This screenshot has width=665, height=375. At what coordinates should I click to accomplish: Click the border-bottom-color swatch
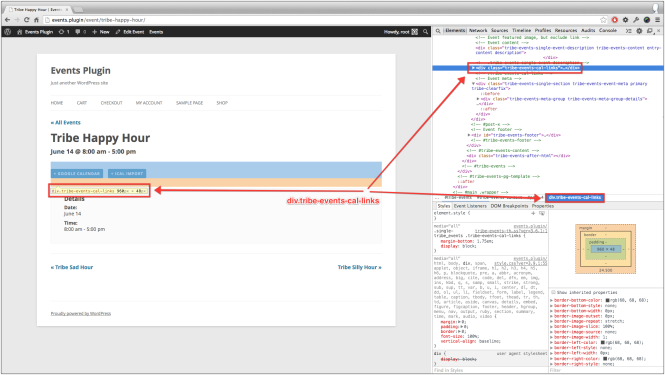(x=607, y=300)
